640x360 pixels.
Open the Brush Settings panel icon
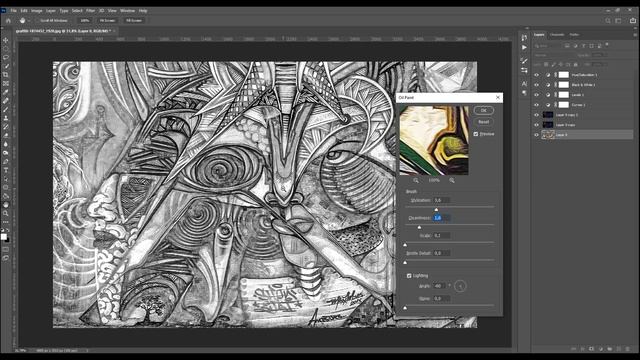pos(524,60)
